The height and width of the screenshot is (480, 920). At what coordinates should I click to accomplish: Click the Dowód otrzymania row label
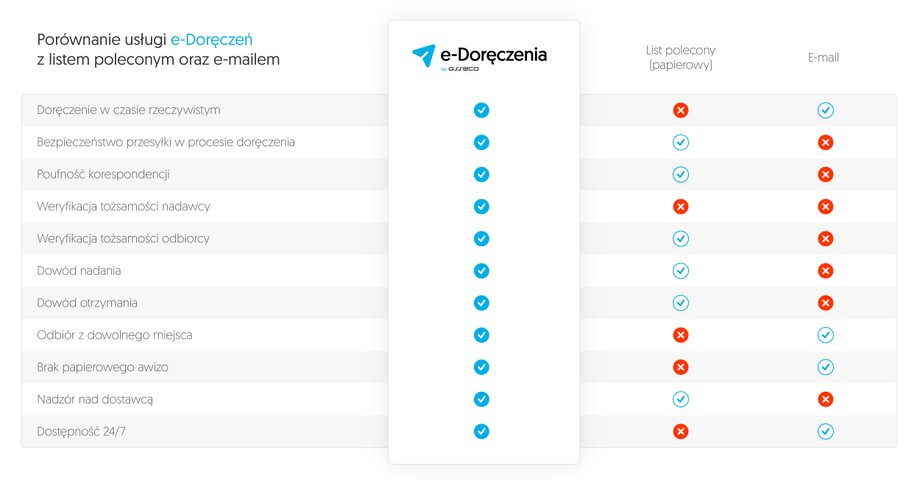87,303
